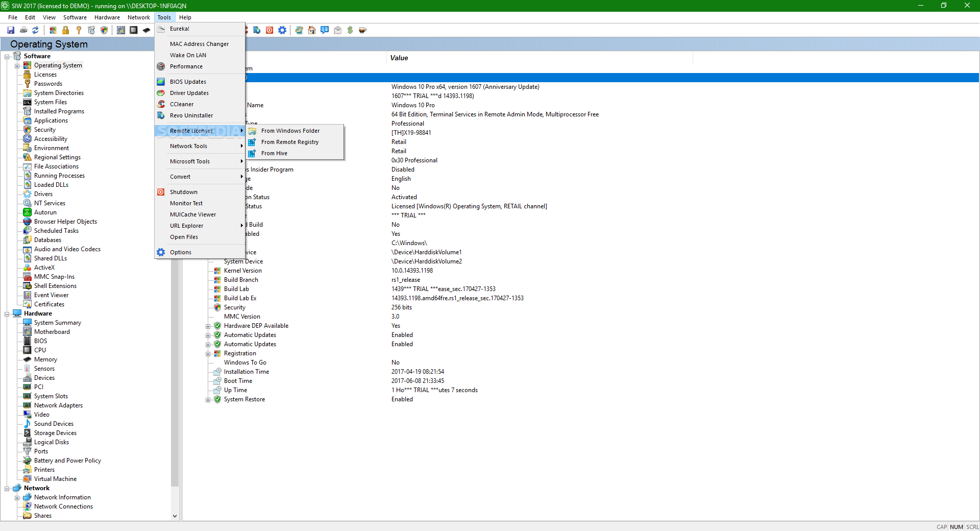Screen dimensions: 980x531
Task: Click the speech-bubble Feedback toolbar icon
Action: click(x=325, y=30)
